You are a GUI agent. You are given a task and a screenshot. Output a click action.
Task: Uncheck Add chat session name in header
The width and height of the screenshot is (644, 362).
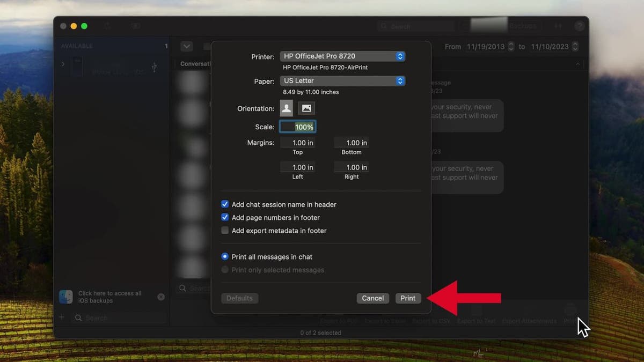pos(225,204)
